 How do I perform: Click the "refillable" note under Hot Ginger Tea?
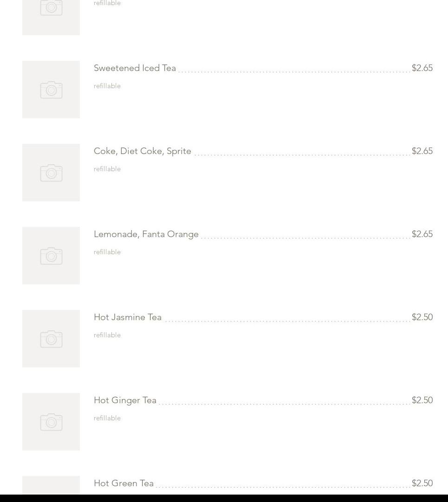point(107,418)
